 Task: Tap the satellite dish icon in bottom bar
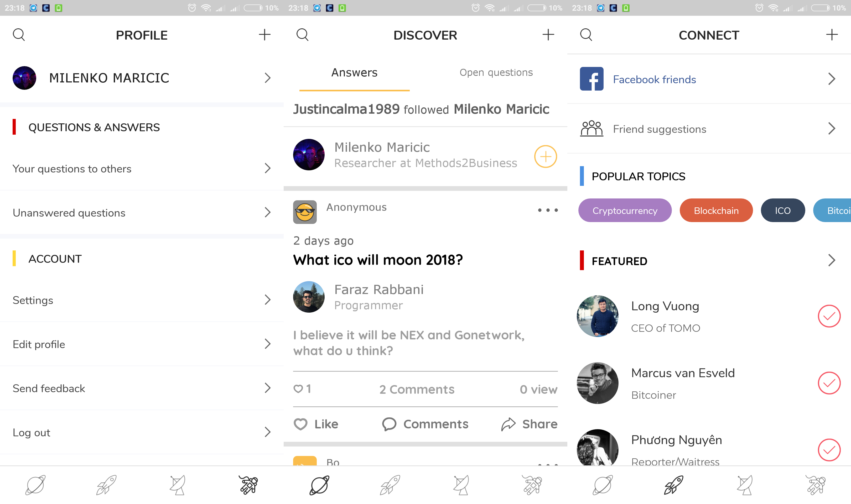pyautogui.click(x=178, y=485)
